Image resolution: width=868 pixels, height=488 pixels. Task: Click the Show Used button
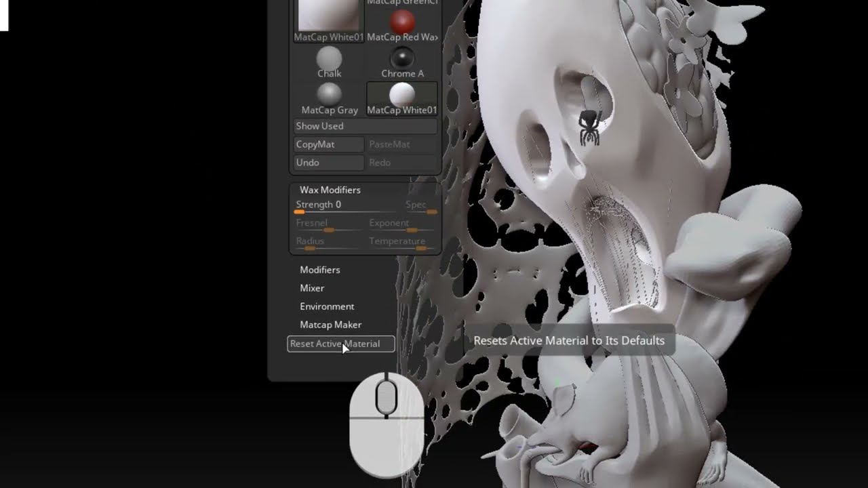tap(366, 126)
